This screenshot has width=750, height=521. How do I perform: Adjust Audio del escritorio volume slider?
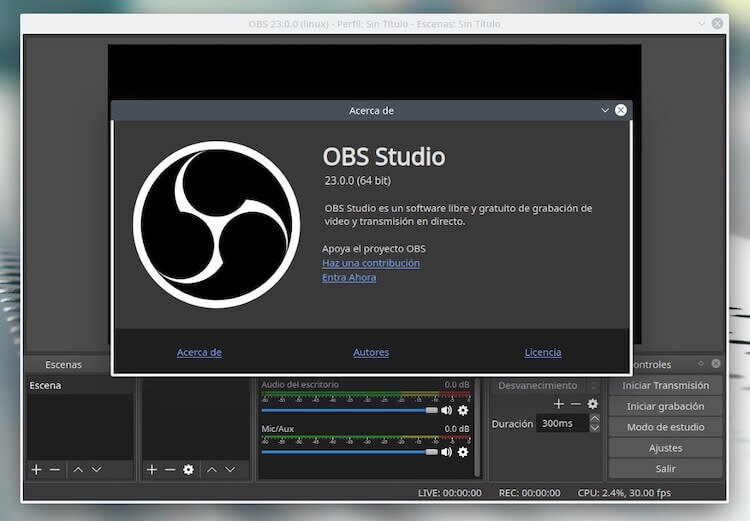[x=350, y=410]
